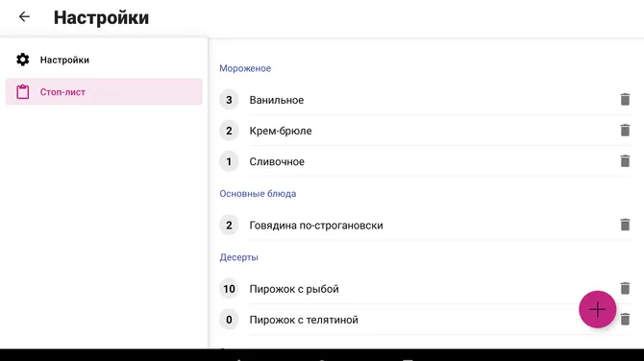The height and width of the screenshot is (361, 644).
Task: Click the Говядина по-строгановски item name
Action: pyautogui.click(x=316, y=226)
